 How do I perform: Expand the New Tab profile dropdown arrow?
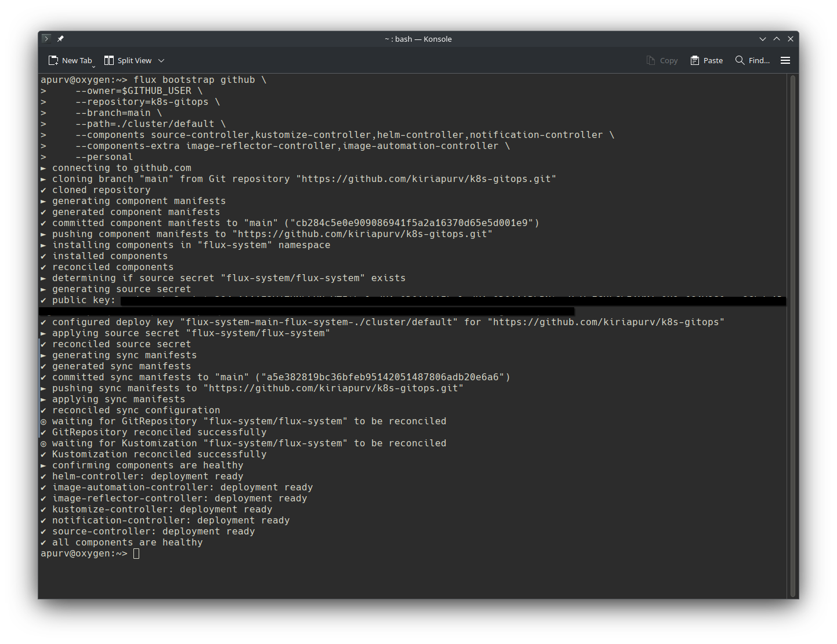click(93, 66)
